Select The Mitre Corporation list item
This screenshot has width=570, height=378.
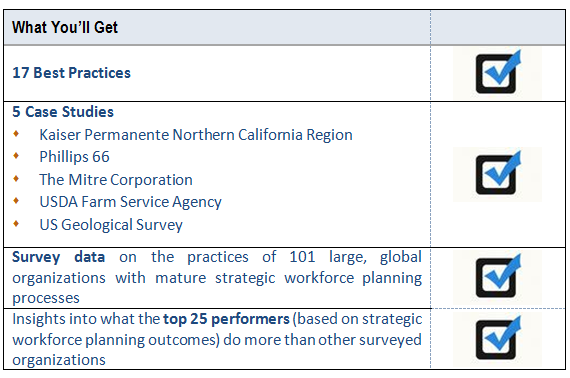[x=116, y=180]
